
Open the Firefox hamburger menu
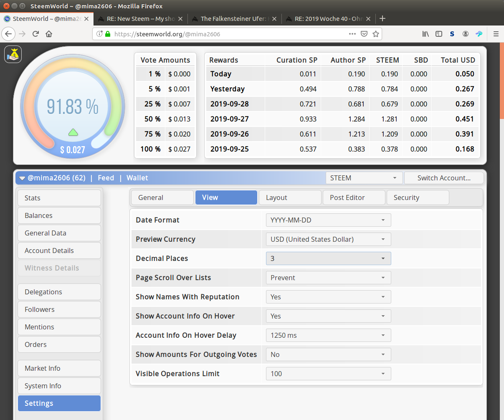pos(496,34)
